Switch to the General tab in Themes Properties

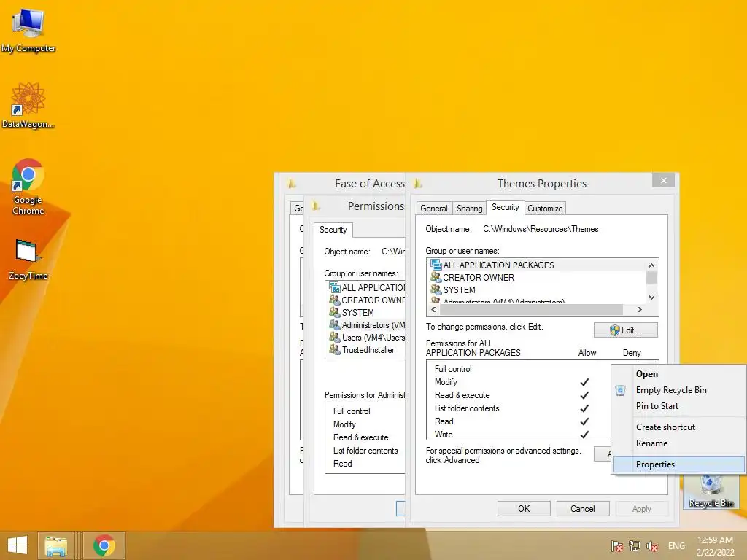coord(433,208)
